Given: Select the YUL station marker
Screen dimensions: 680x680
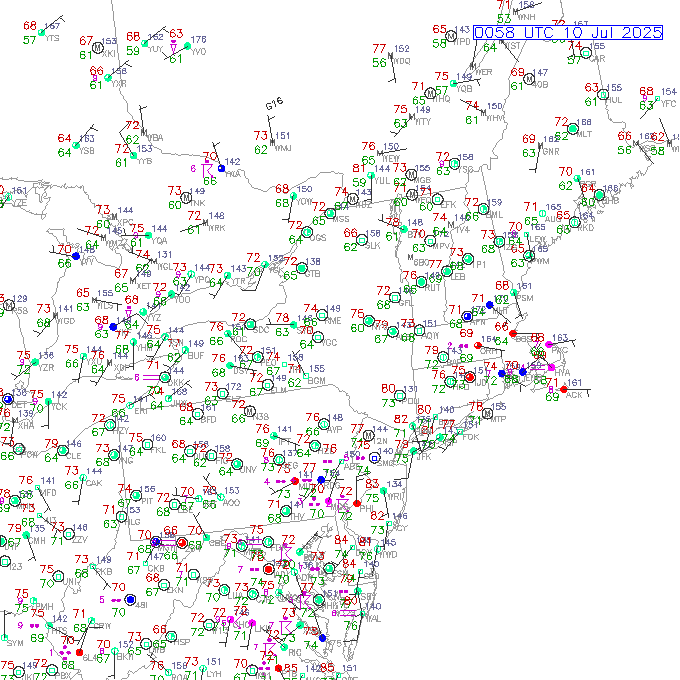Looking at the screenshot, I should point(370,175).
